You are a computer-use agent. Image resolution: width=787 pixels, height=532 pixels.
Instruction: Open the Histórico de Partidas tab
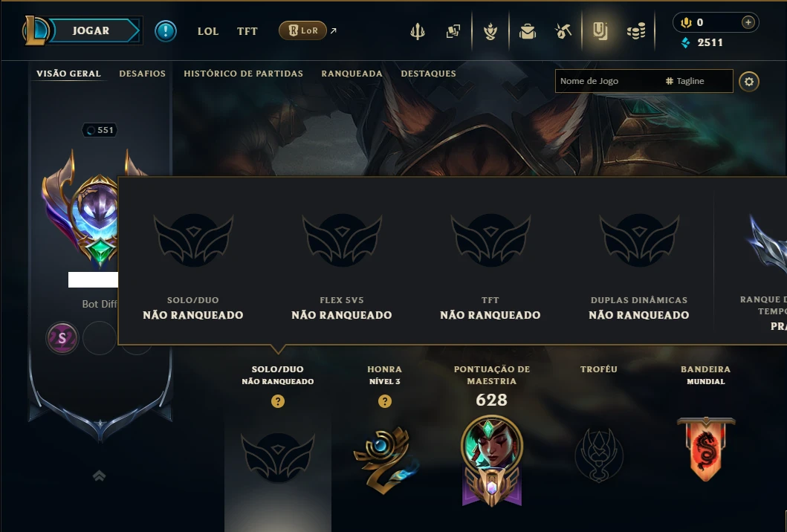(x=244, y=74)
